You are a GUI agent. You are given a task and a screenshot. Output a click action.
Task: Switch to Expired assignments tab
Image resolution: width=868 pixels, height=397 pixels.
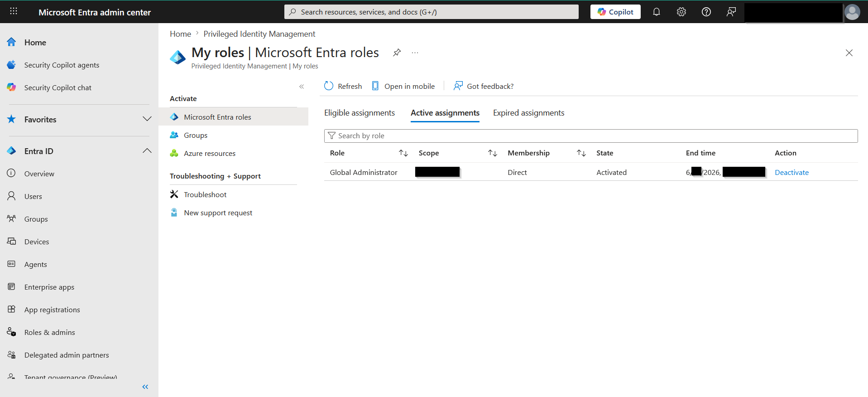(529, 113)
